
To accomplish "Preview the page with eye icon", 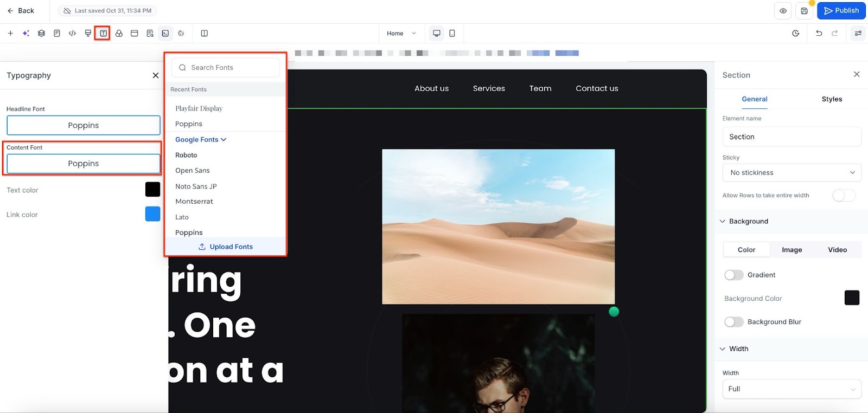I will pos(783,11).
